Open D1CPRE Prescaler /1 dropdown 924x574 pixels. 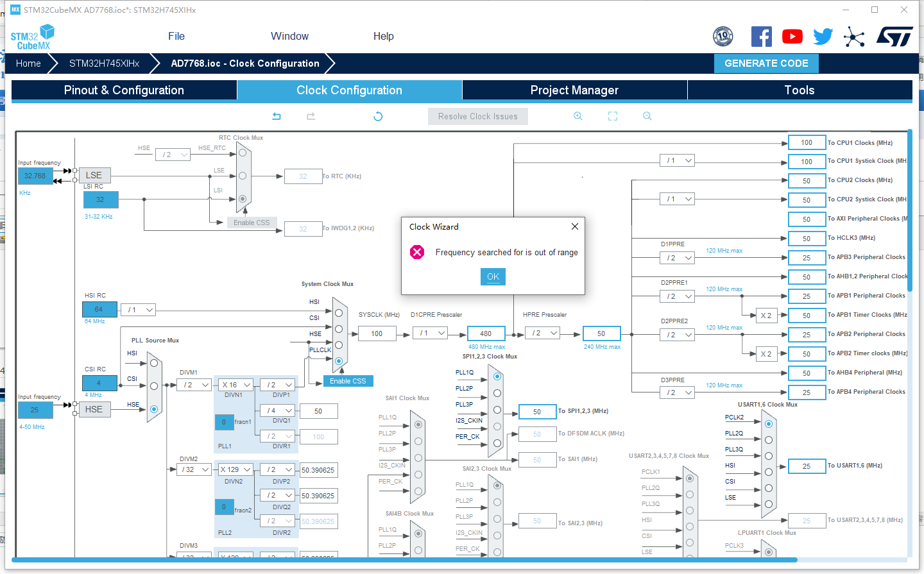click(431, 333)
